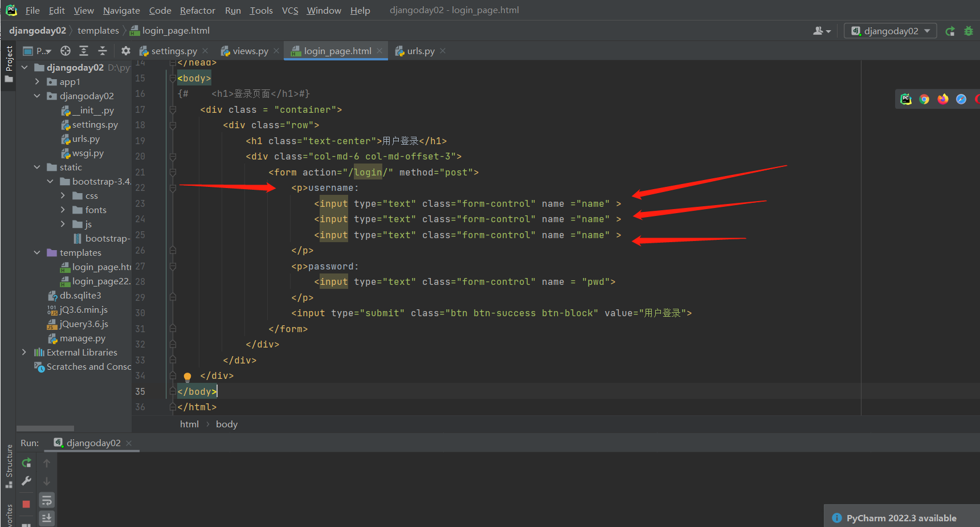Close the login_page.html editor tab
The height and width of the screenshot is (527, 980).
pos(379,51)
